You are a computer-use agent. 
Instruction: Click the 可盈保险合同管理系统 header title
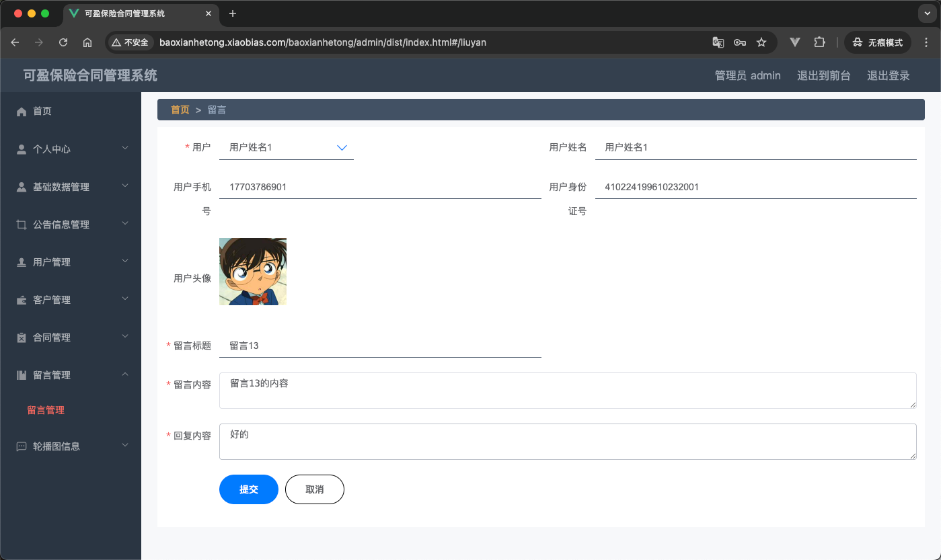click(90, 75)
